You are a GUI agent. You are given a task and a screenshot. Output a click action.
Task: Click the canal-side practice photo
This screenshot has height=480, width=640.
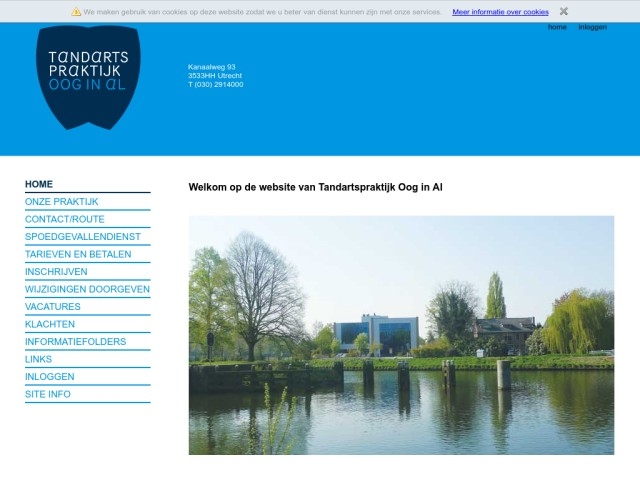pos(401,335)
